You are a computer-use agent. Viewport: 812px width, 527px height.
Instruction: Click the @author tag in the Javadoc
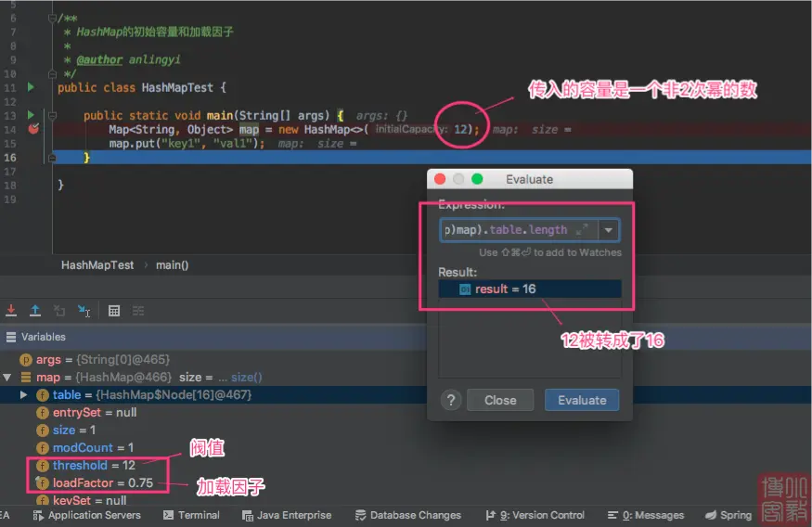coord(99,59)
